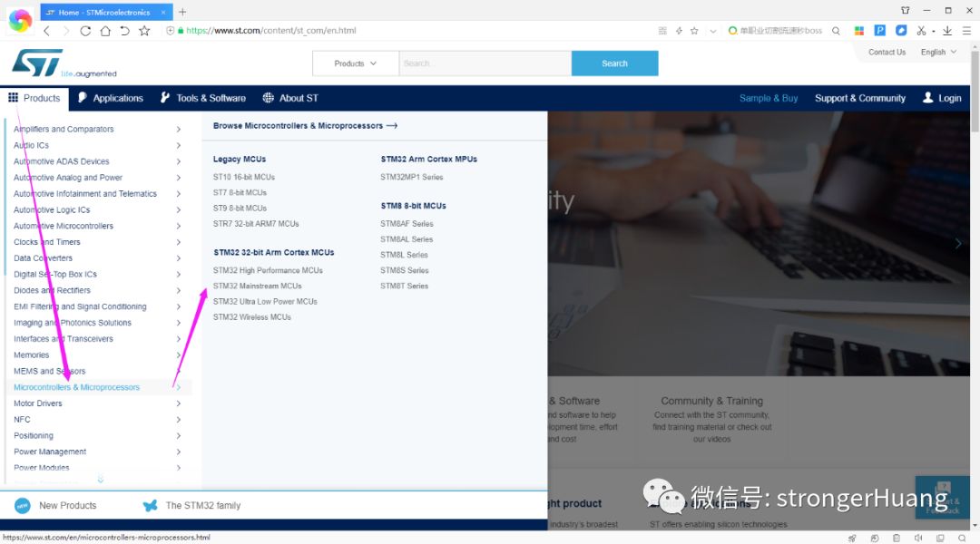Expand the NFC chevron
Screen dimensions: 980x544
click(178, 420)
